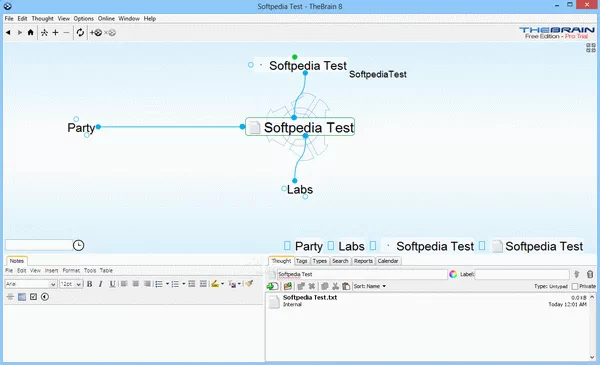Click the scissors cut icon in attachments toolbar
The width and height of the screenshot is (600, 365).
pyautogui.click(x=336, y=286)
